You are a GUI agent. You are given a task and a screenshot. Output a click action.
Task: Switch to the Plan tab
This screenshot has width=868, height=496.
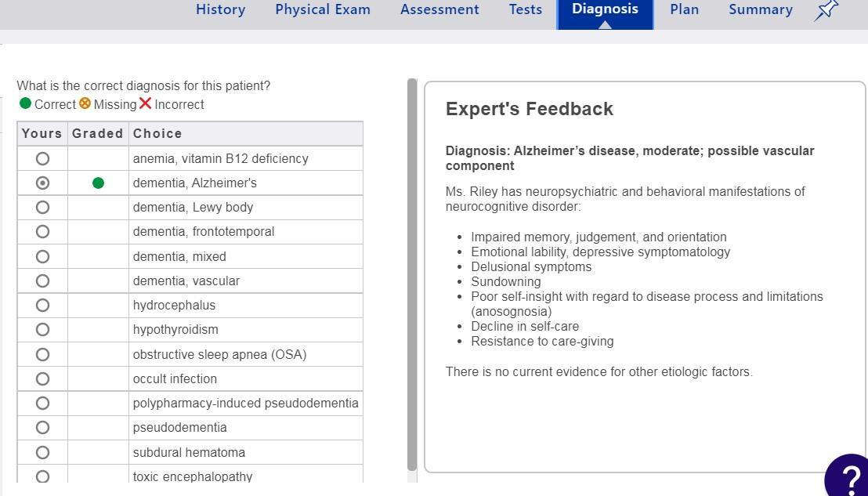point(684,10)
